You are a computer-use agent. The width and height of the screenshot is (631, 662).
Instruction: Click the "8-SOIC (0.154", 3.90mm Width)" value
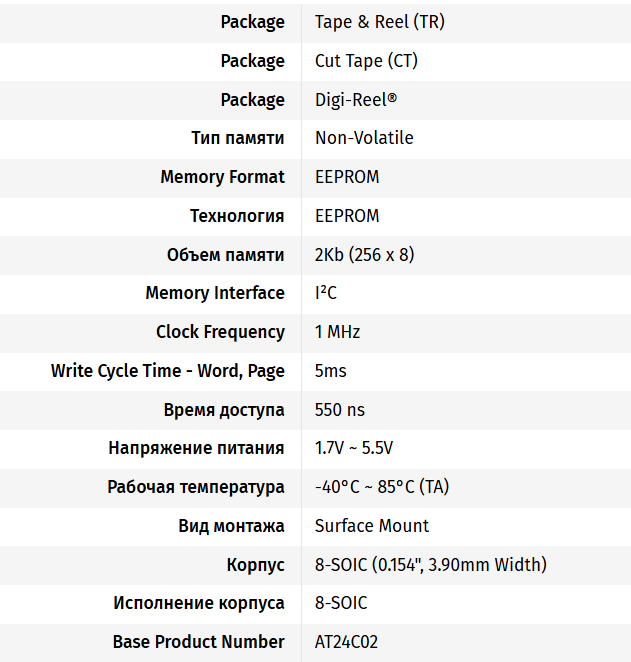tap(431, 565)
